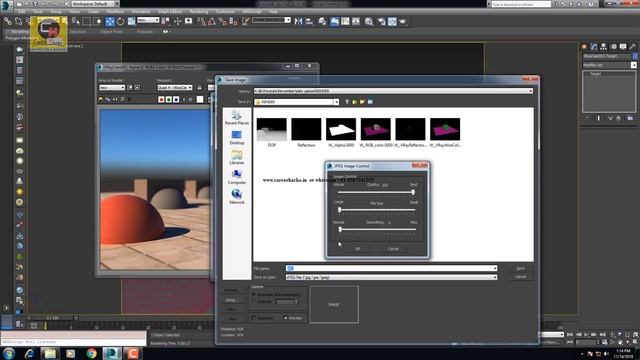Image resolution: width=640 pixels, height=360 pixels.
Task: Expand the History path dropdown
Action: (531, 91)
